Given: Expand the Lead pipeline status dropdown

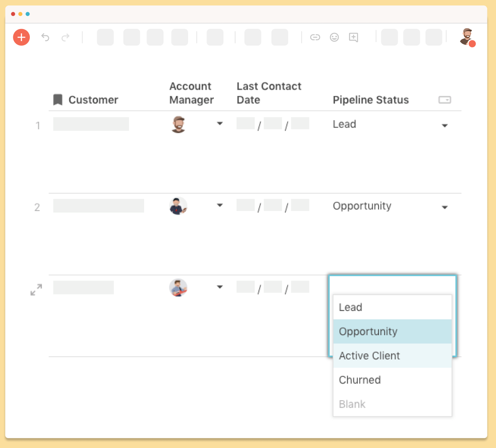Looking at the screenshot, I should click(444, 126).
